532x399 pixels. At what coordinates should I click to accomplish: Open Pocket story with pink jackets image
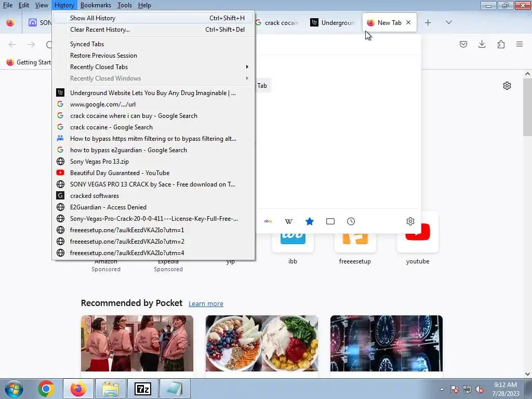[137, 343]
